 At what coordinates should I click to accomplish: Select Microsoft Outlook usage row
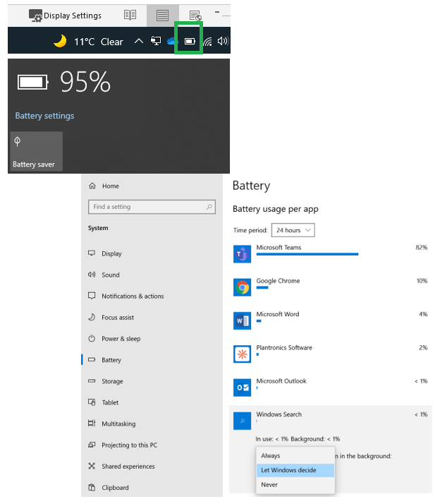[x=331, y=388]
